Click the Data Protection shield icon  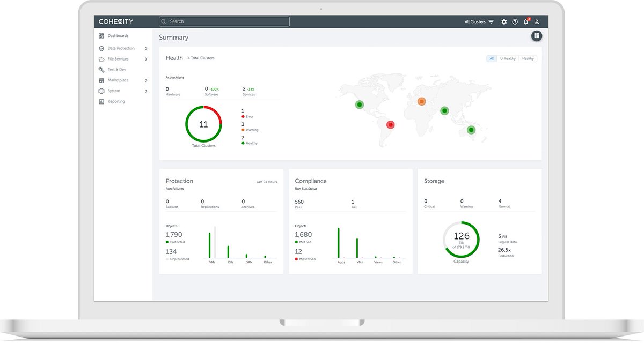click(x=101, y=48)
